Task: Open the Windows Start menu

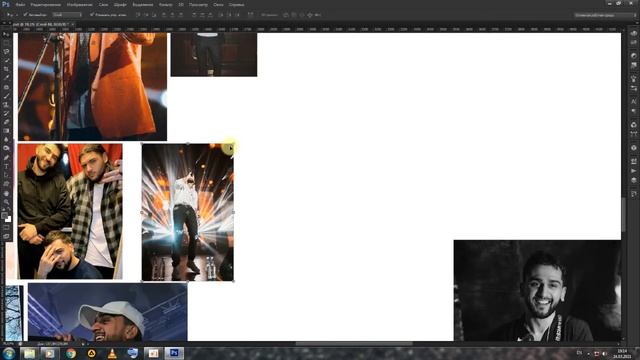Action: tap(9, 353)
